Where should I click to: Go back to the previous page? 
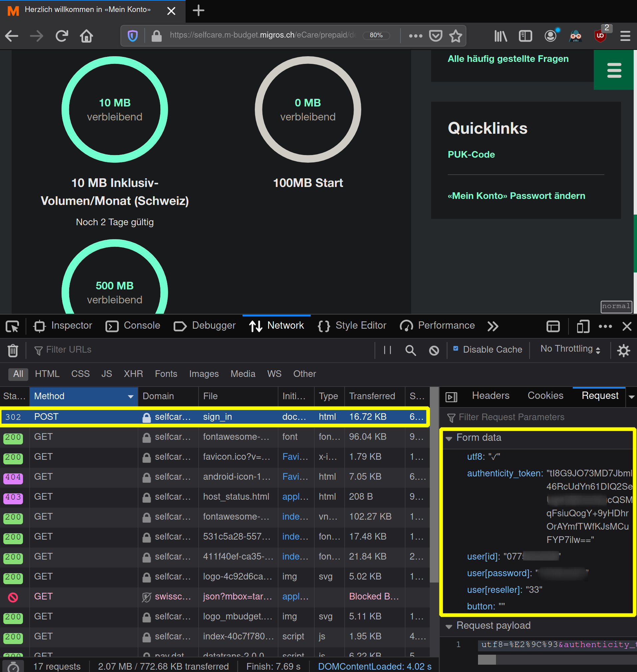[x=12, y=36]
